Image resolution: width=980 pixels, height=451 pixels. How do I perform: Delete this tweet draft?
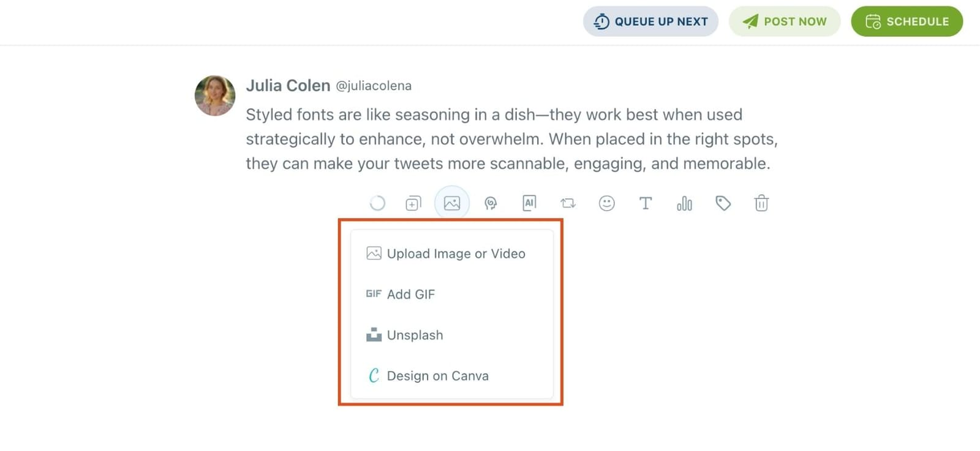click(761, 203)
